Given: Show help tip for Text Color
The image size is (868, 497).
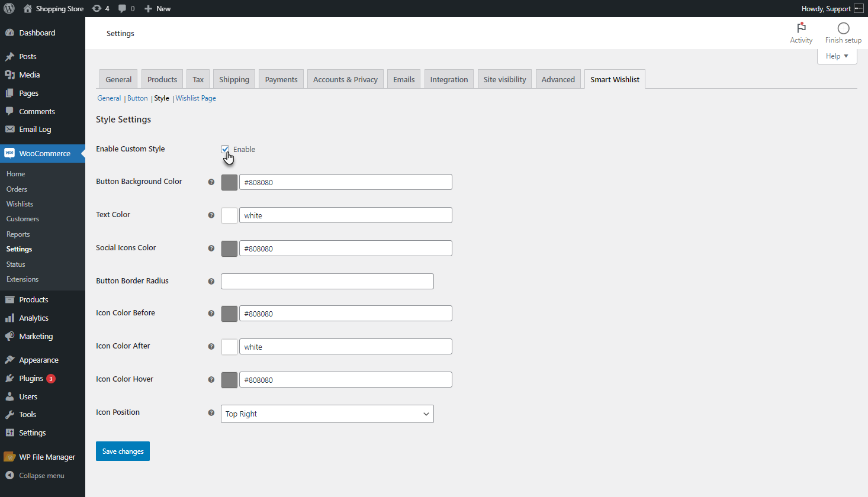Looking at the screenshot, I should (x=211, y=215).
